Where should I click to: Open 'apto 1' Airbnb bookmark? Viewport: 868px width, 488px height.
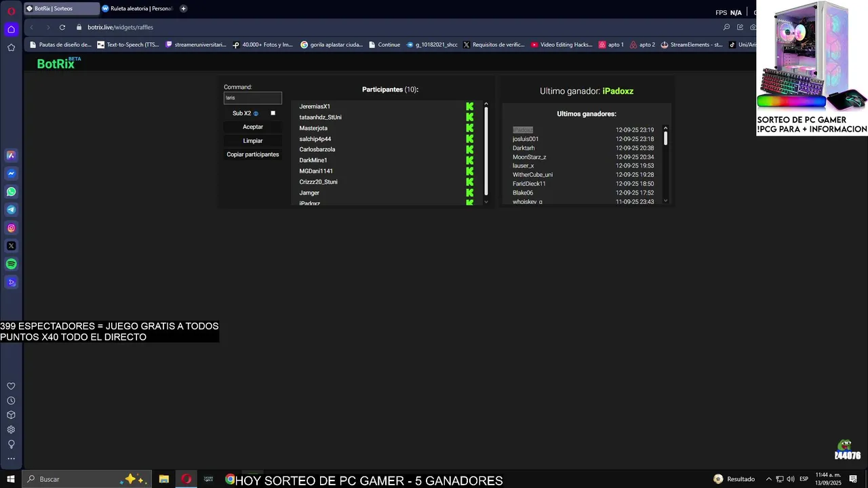[x=611, y=45]
